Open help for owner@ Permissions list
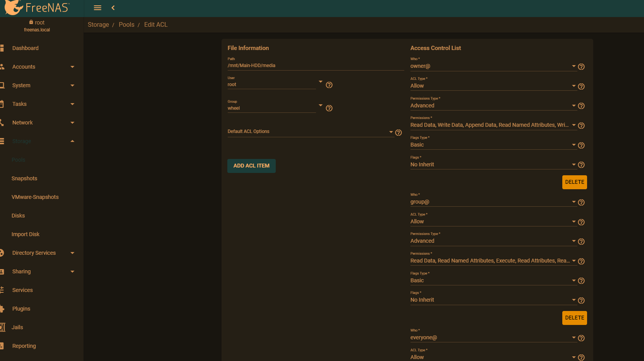The width and height of the screenshot is (644, 361). pyautogui.click(x=581, y=126)
